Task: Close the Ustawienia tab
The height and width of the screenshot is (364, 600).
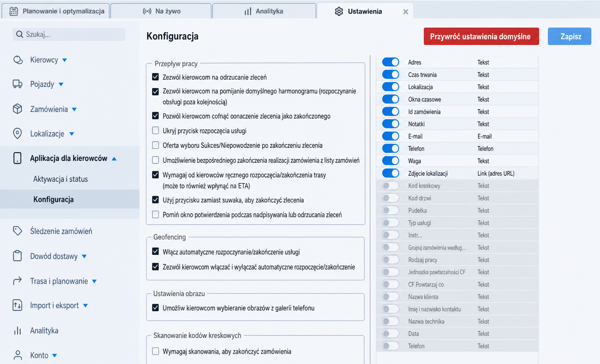Action: pos(405,12)
